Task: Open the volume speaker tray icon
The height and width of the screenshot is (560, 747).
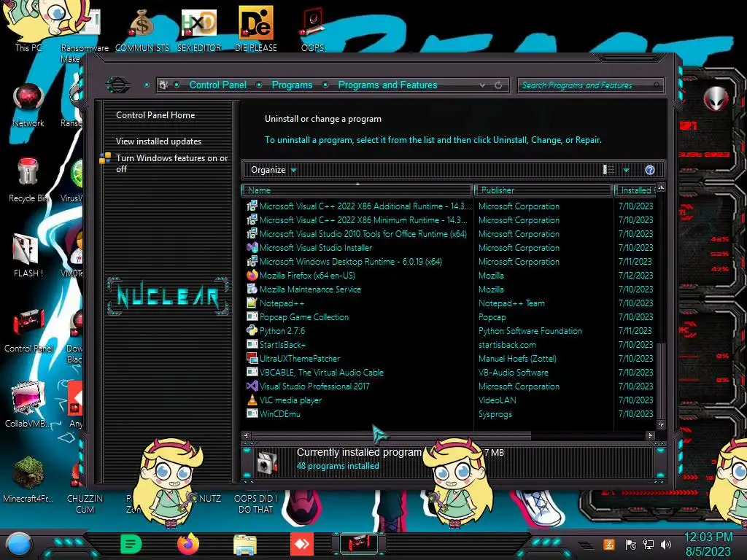Action: pos(666,544)
